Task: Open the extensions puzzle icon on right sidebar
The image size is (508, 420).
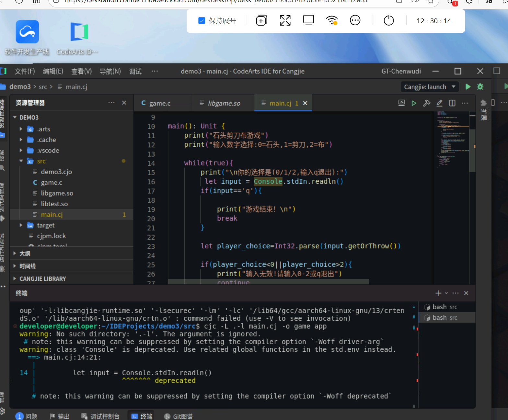Action: click(483, 103)
